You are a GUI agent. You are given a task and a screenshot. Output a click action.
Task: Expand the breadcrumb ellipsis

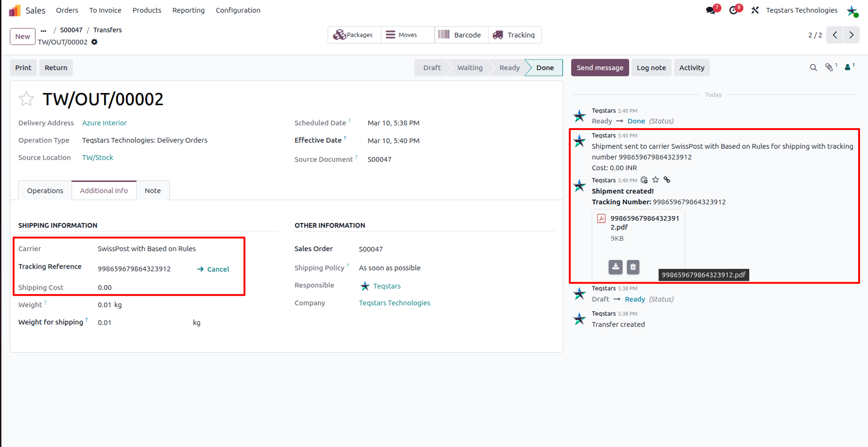44,30
